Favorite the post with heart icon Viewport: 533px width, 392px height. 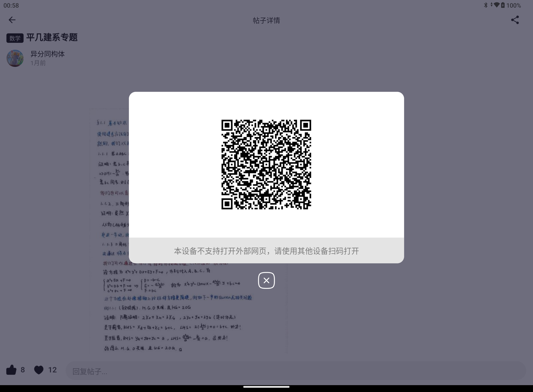(x=39, y=370)
